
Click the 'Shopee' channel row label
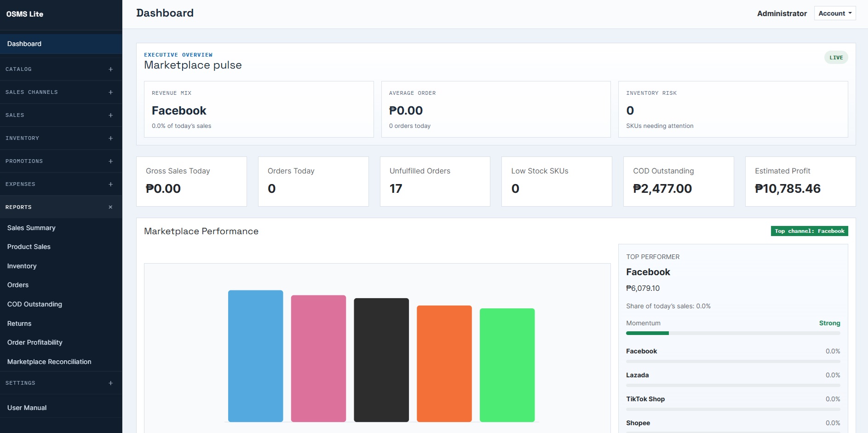click(x=638, y=423)
